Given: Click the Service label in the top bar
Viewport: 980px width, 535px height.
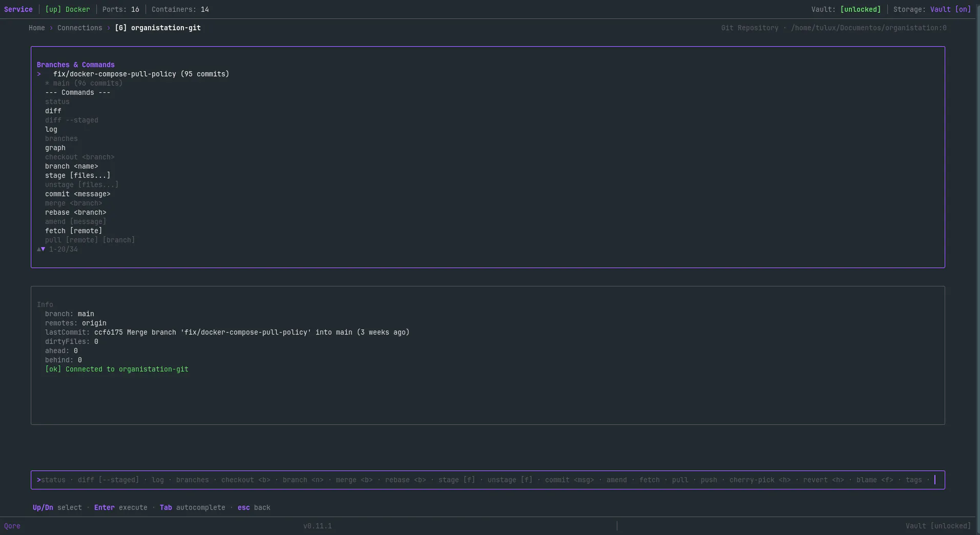Looking at the screenshot, I should click(18, 9).
